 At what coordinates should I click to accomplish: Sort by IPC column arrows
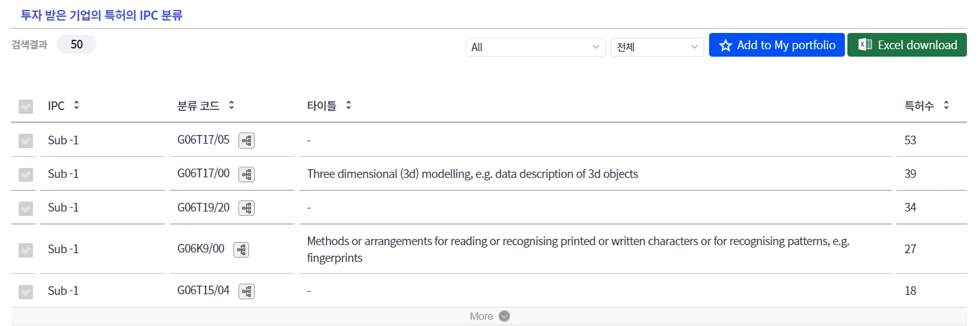[x=77, y=105]
